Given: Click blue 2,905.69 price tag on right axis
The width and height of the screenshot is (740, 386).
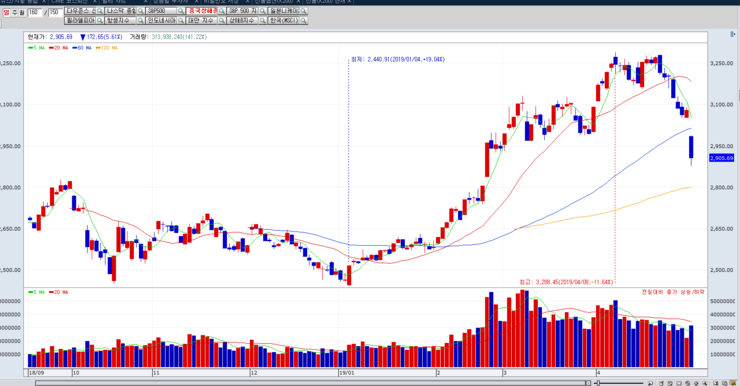Looking at the screenshot, I should [x=722, y=158].
